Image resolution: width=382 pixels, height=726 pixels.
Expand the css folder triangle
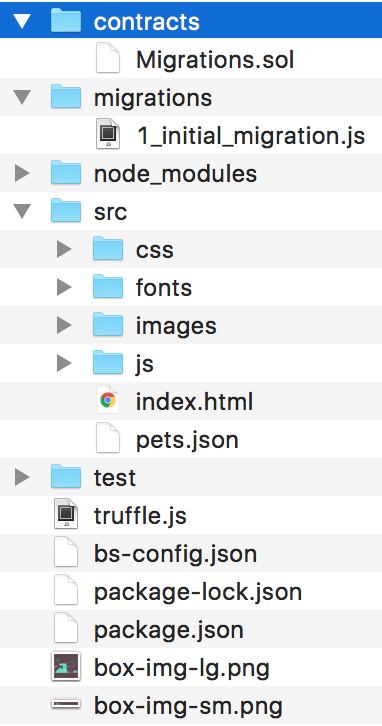tap(64, 250)
